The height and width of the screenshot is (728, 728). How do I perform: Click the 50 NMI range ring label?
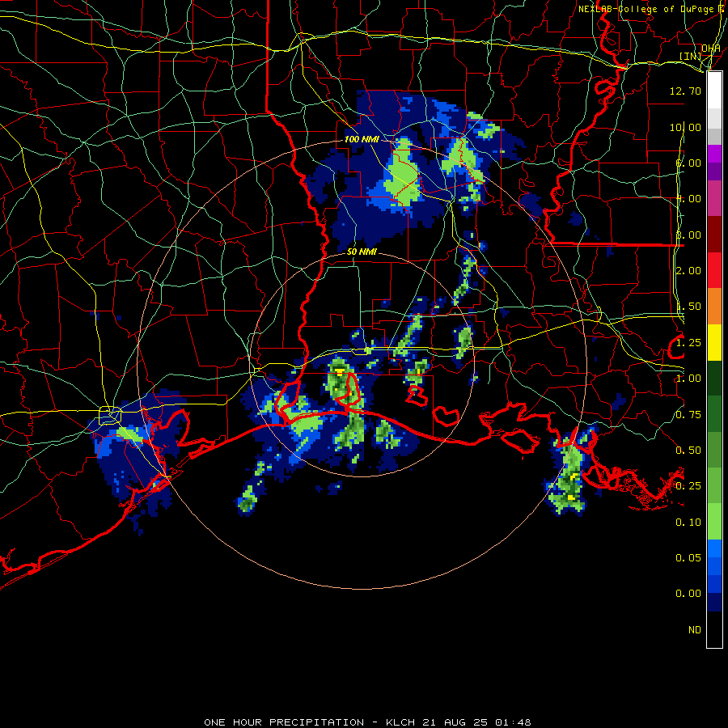362,252
